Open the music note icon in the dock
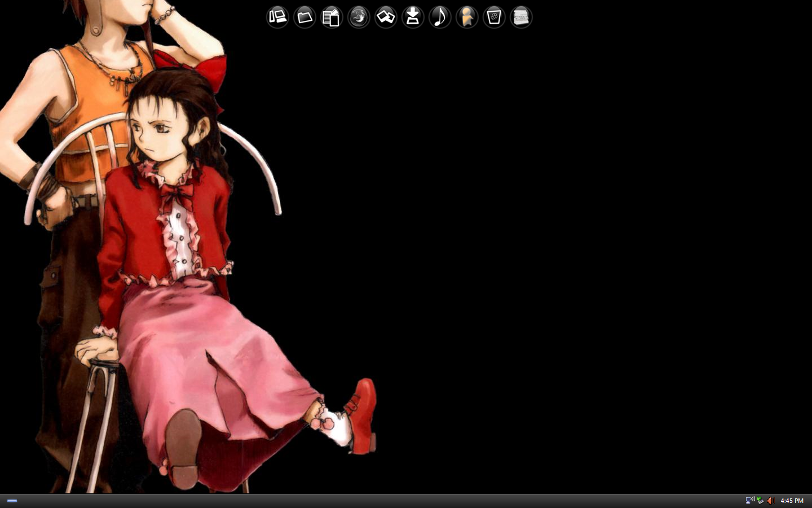 pos(440,17)
